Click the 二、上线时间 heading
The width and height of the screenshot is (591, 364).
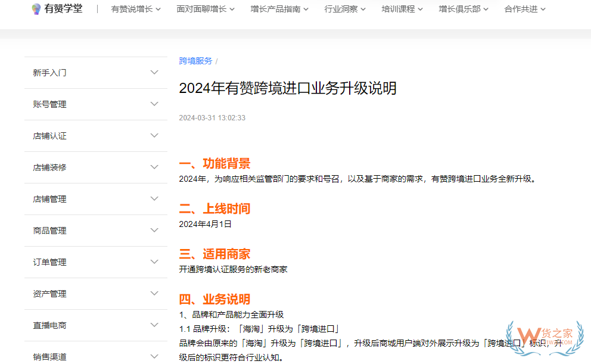coord(215,209)
